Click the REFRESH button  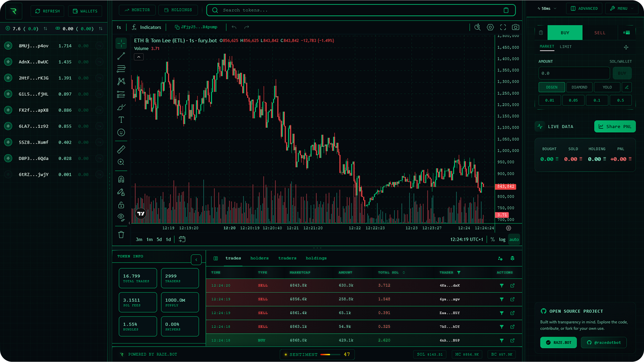(x=48, y=11)
